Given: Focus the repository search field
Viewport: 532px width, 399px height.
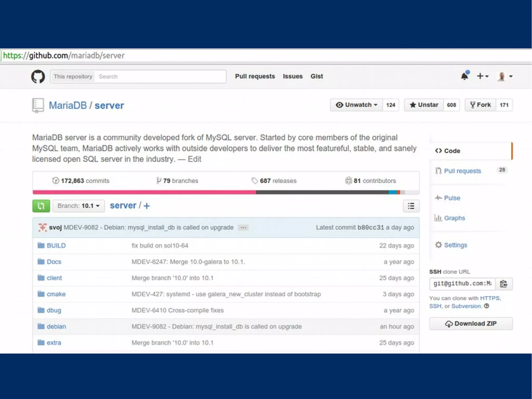Looking at the screenshot, I should 160,77.
